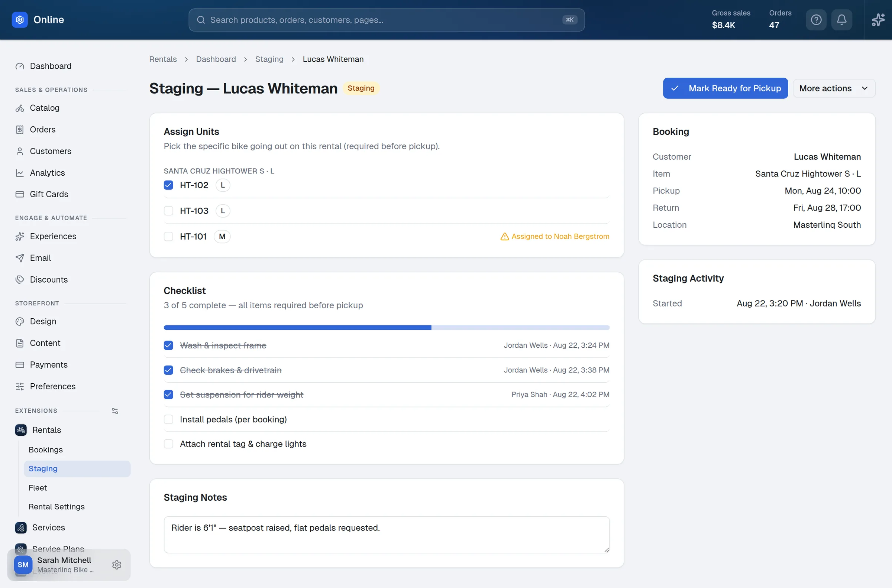Click the Email paper-plane icon

[19, 258]
